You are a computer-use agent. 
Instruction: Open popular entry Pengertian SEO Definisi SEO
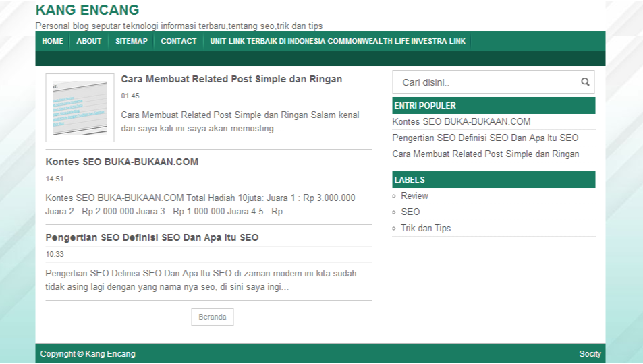485,138
